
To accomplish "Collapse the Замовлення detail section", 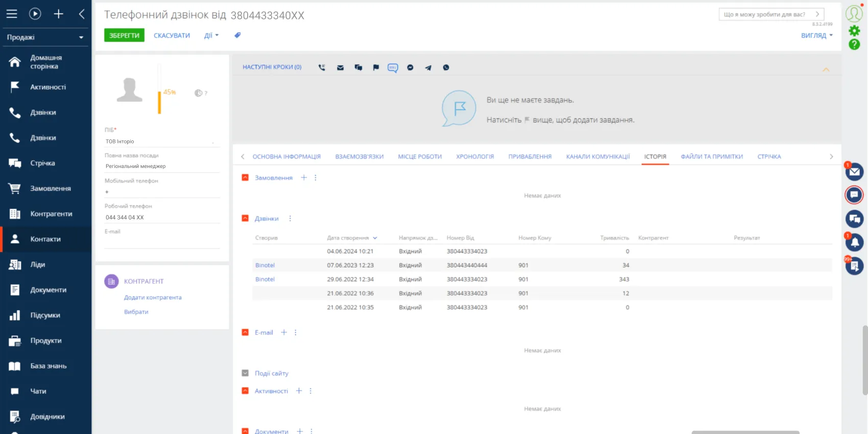I will [245, 178].
